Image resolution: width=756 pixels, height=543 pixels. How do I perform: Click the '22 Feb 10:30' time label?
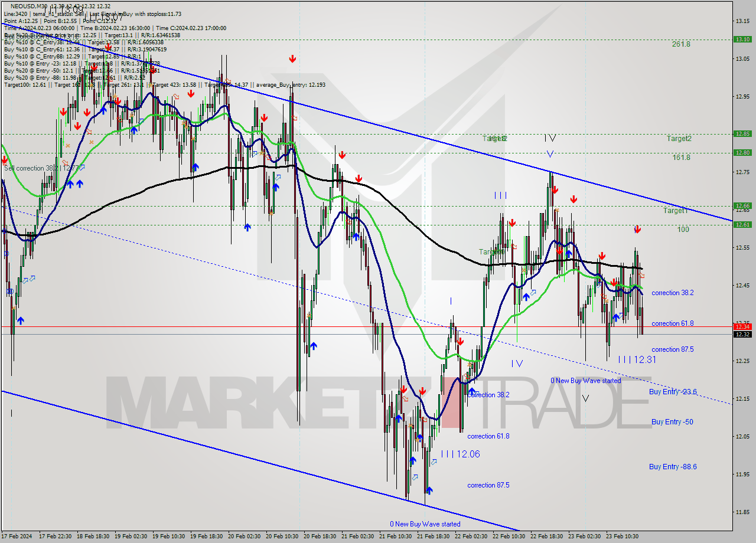509,537
